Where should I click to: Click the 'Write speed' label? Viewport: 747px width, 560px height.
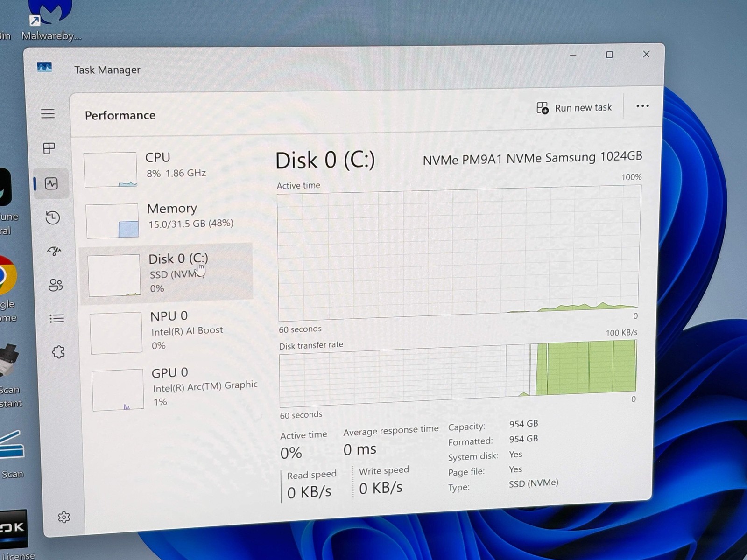(x=384, y=470)
